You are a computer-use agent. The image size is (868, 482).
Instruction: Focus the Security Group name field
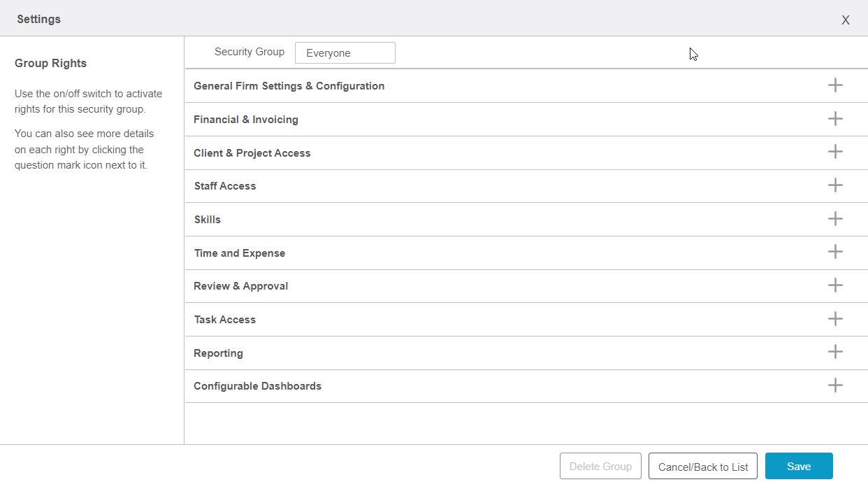tap(345, 53)
